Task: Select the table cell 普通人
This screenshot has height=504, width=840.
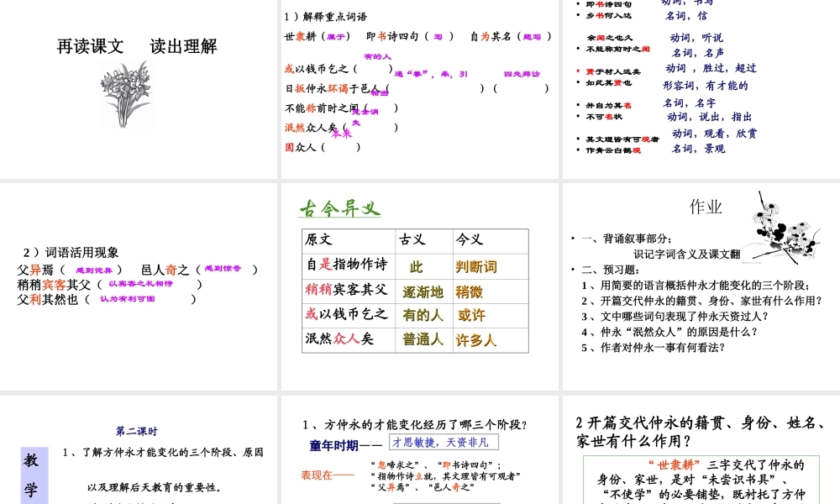Action: pyautogui.click(x=423, y=339)
